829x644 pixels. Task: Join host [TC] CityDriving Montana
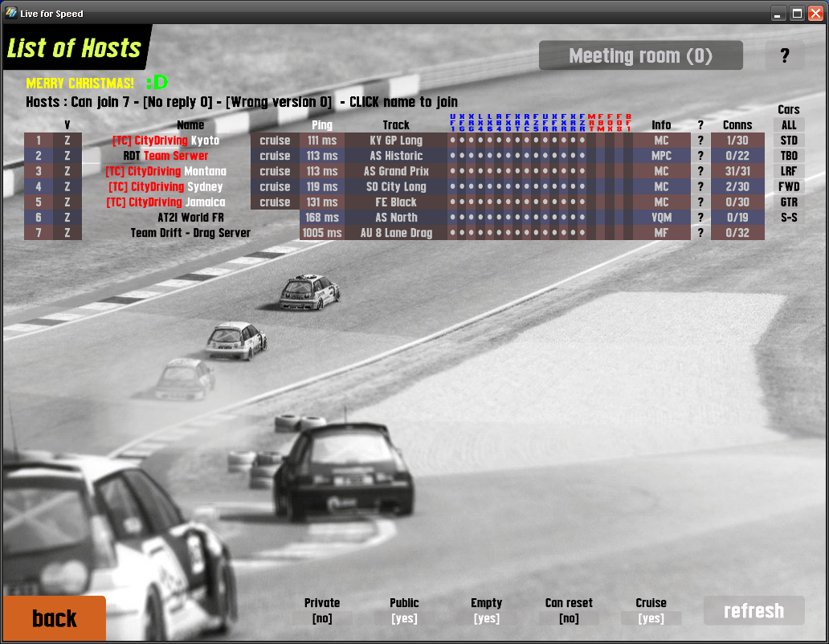(x=166, y=171)
